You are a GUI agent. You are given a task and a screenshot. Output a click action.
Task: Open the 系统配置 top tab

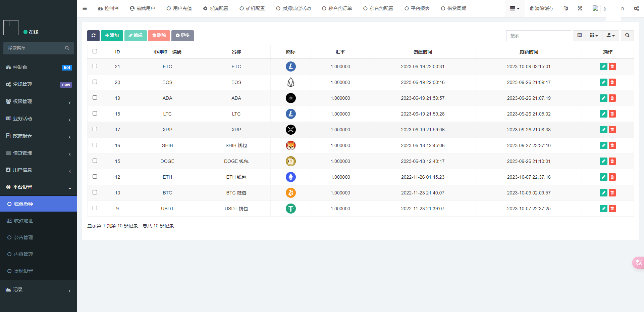click(216, 8)
